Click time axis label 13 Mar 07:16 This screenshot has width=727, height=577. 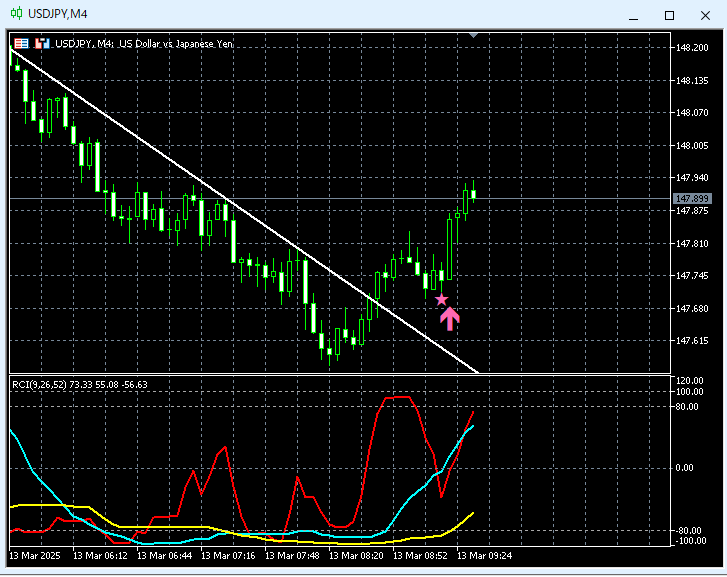228,556
